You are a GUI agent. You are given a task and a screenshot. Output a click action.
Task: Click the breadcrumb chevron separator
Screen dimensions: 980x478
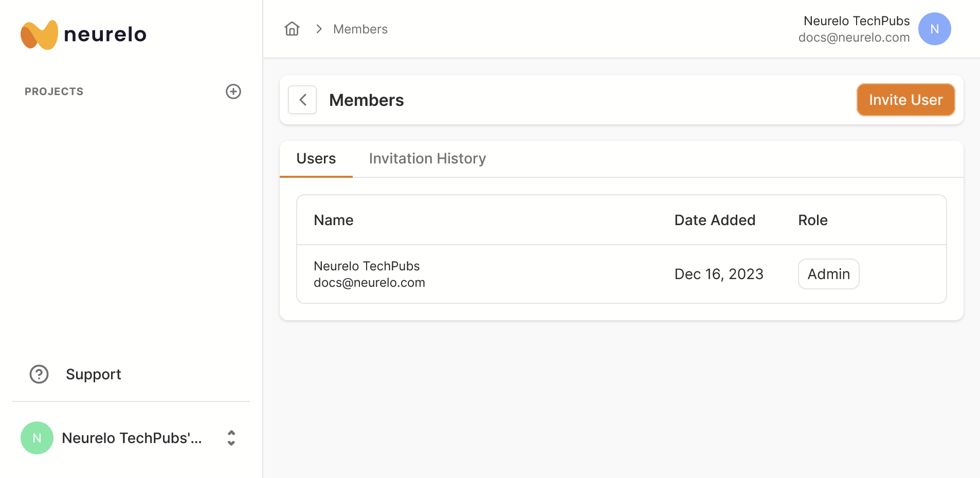pos(319,29)
